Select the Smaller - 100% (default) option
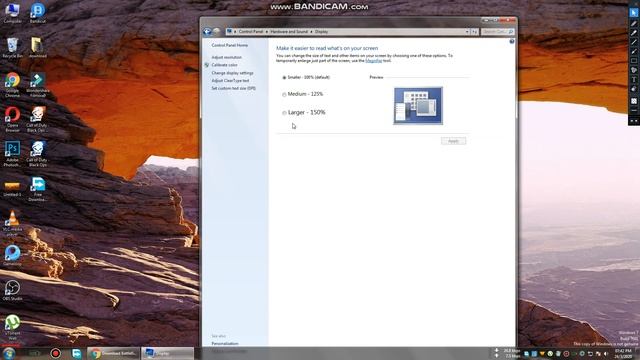This screenshot has height=360, width=640. (284, 77)
